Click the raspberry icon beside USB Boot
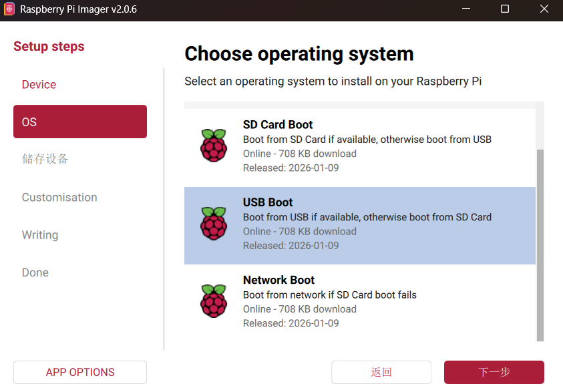This screenshot has height=392, width=563. click(214, 224)
